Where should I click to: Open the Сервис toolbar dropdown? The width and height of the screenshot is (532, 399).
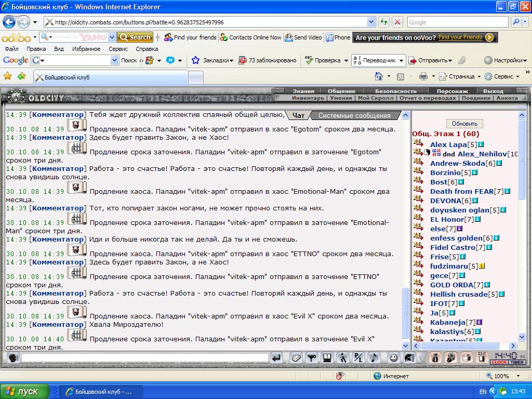tap(502, 76)
